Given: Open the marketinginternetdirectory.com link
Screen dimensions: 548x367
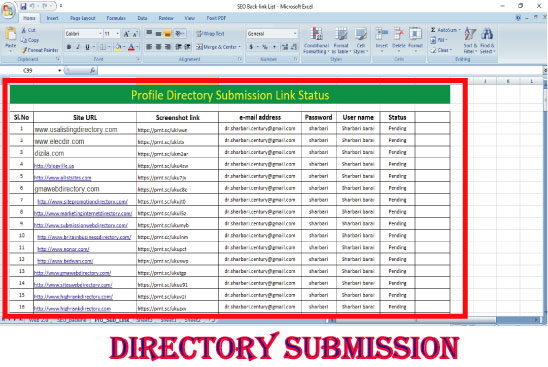Looking at the screenshot, I should (x=83, y=213).
